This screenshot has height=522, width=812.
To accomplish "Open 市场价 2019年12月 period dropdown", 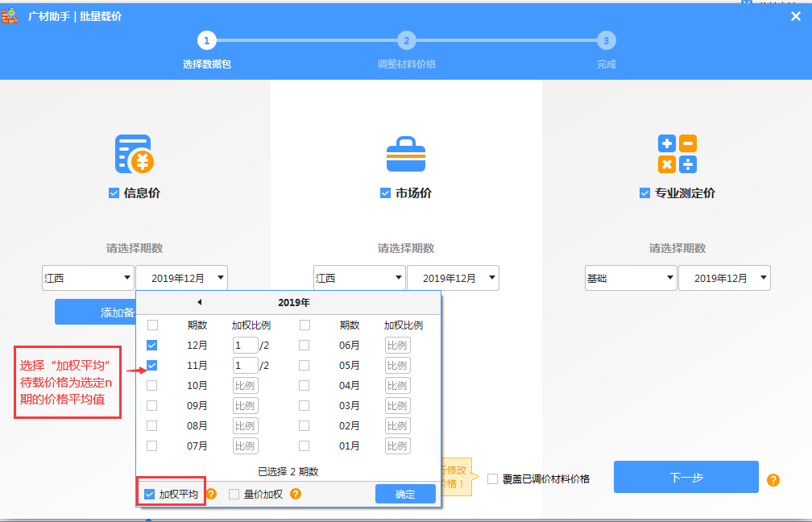I will 453,278.
